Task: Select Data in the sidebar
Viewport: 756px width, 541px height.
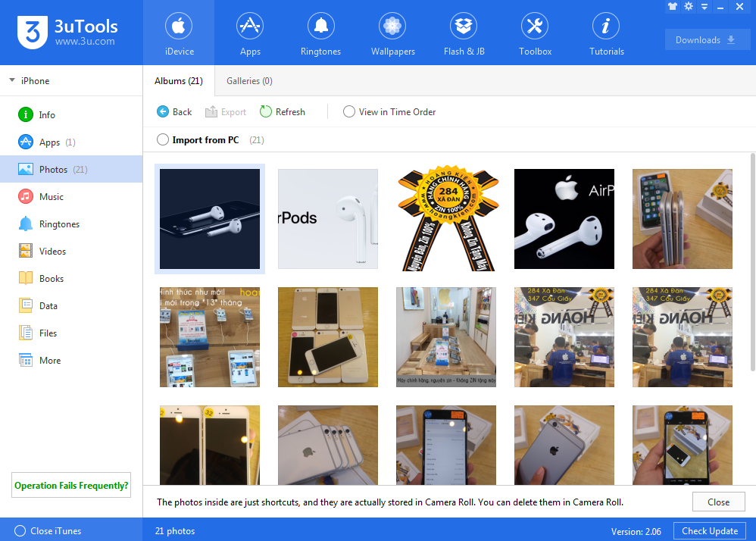Action: (71, 305)
